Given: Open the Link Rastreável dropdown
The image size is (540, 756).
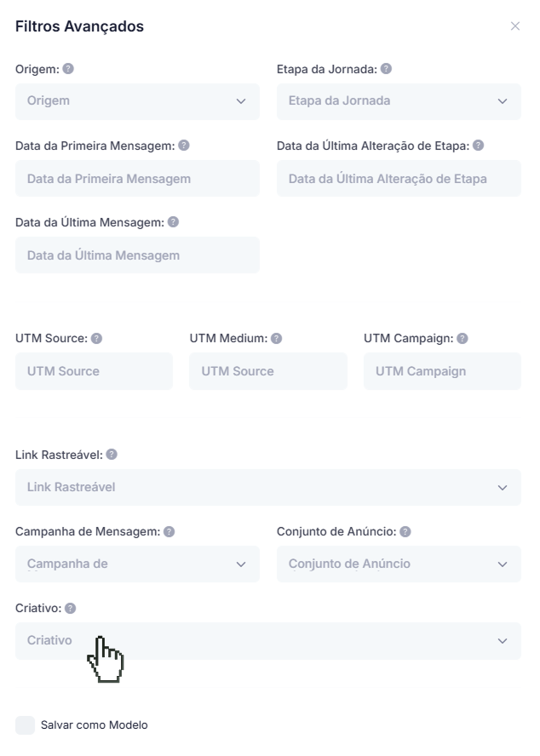Looking at the screenshot, I should [267, 488].
